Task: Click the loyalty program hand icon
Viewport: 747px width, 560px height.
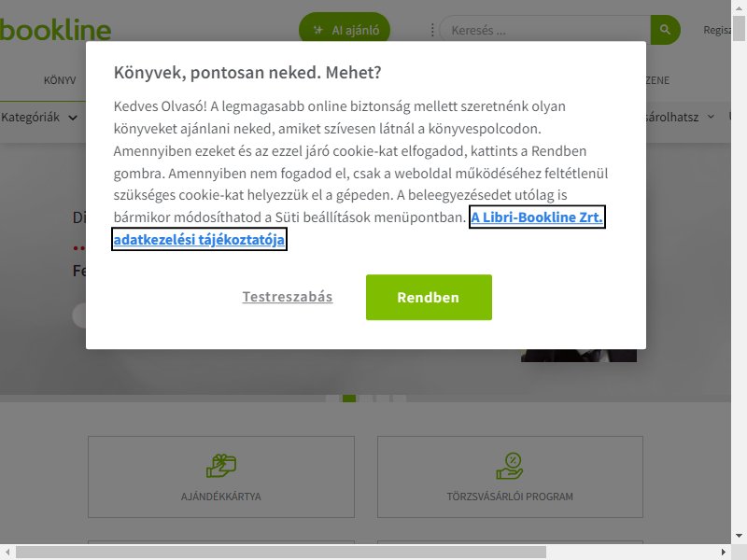Action: pos(510,466)
